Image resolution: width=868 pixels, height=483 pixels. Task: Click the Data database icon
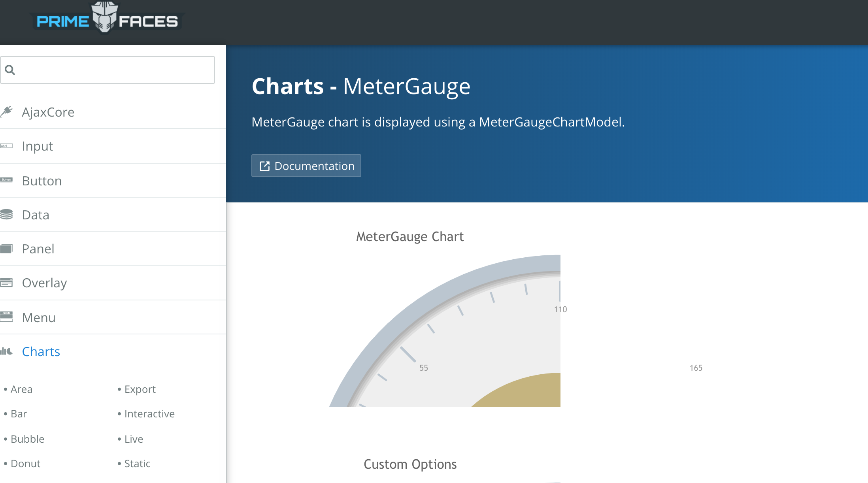click(x=7, y=215)
